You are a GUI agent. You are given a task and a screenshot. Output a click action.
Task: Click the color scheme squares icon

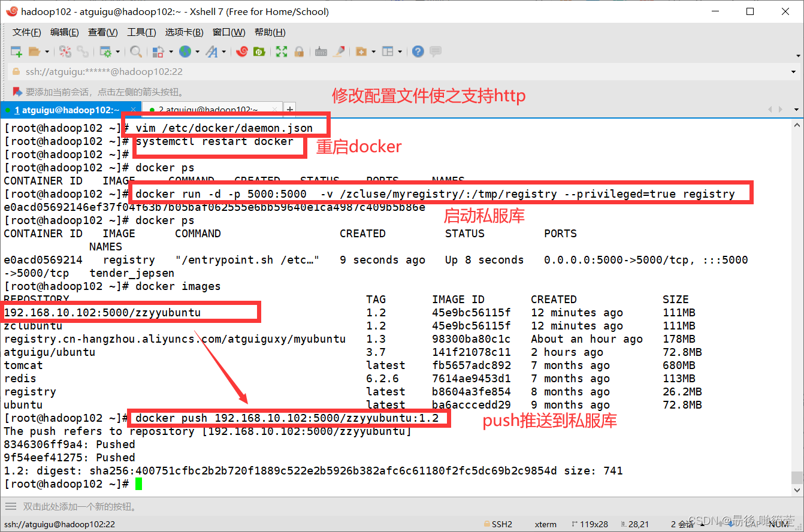[158, 52]
